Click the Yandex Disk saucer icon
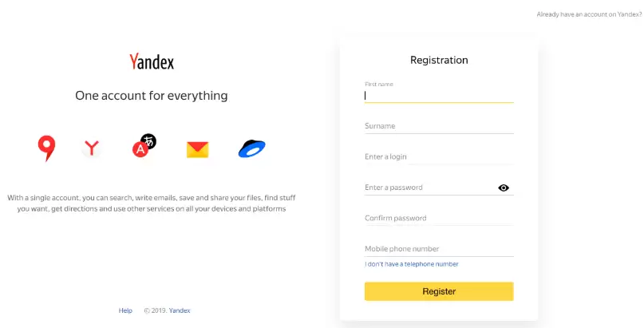The width and height of the screenshot is (644, 328). 251,148
